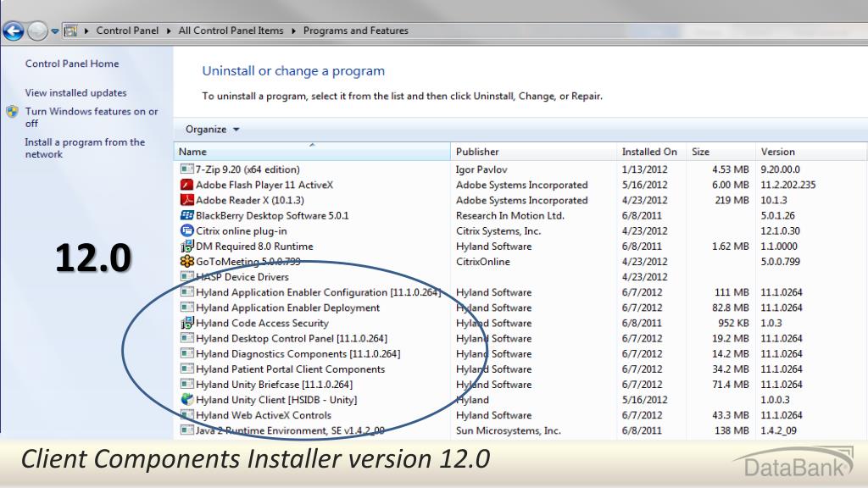Select Hyland Code Access Security icon

(187, 323)
